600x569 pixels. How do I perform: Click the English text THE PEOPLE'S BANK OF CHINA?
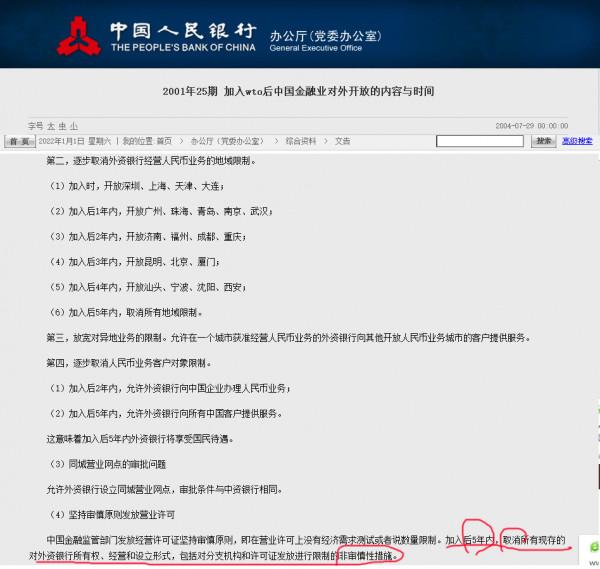[183, 47]
